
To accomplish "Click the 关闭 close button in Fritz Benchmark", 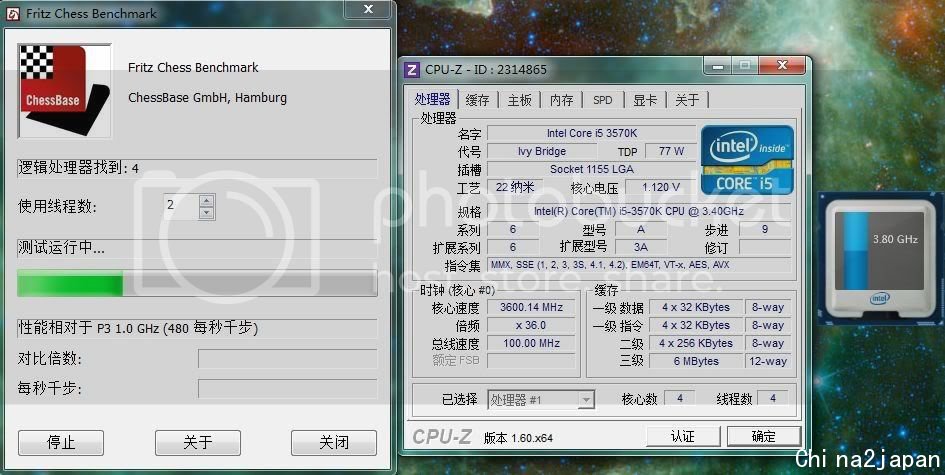I will 334,443.
